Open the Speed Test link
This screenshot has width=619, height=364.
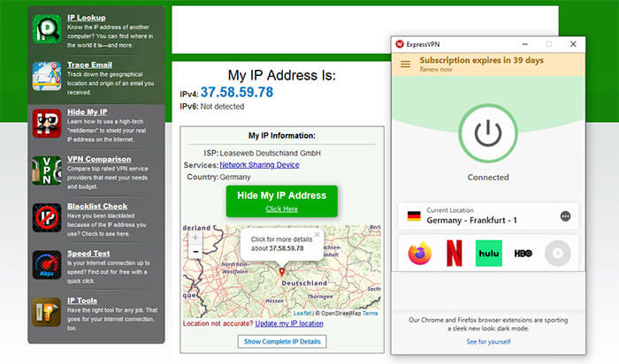88,254
